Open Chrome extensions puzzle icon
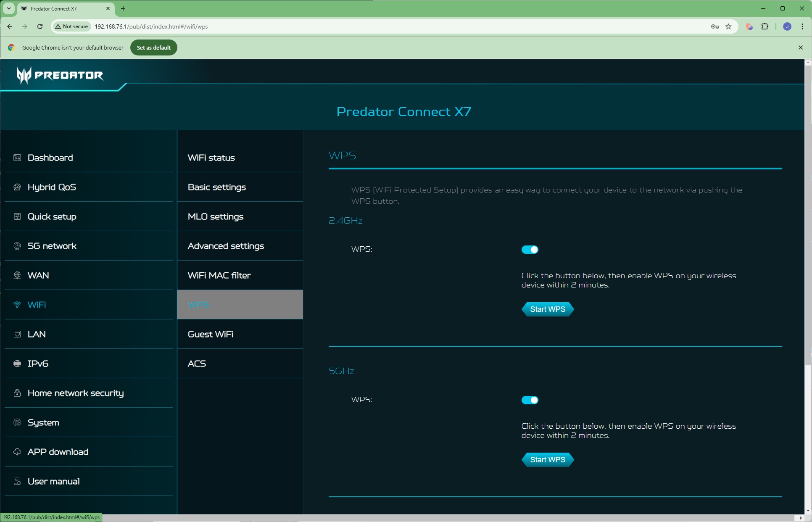Viewport: 812px width, 522px height. tap(765, 26)
